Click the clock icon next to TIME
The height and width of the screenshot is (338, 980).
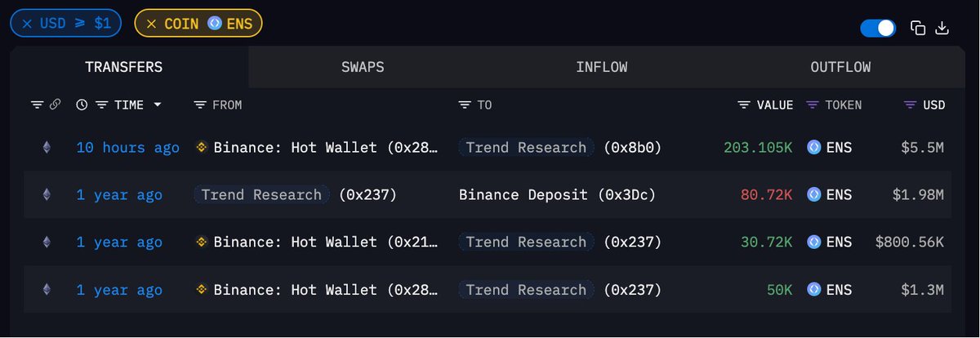82,105
